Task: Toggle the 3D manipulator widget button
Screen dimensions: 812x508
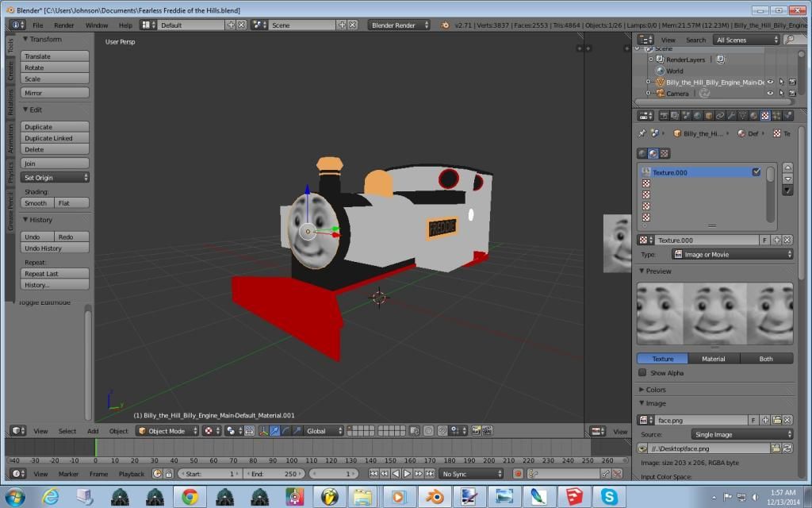Action: [x=263, y=431]
